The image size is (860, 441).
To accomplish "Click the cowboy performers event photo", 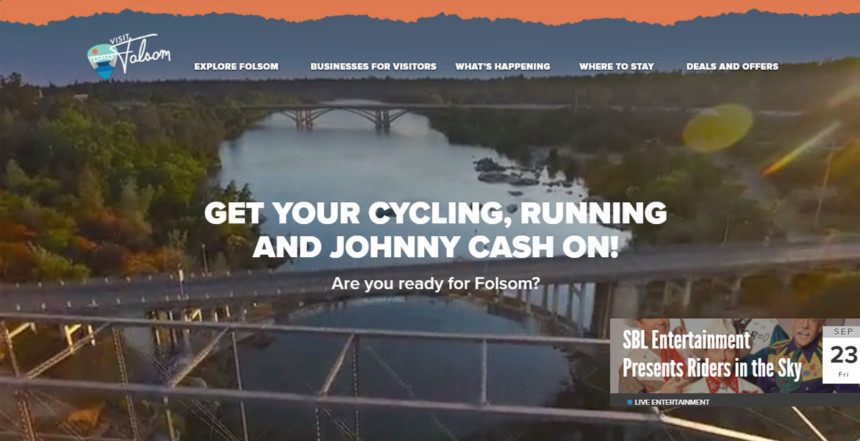I will pos(716,355).
